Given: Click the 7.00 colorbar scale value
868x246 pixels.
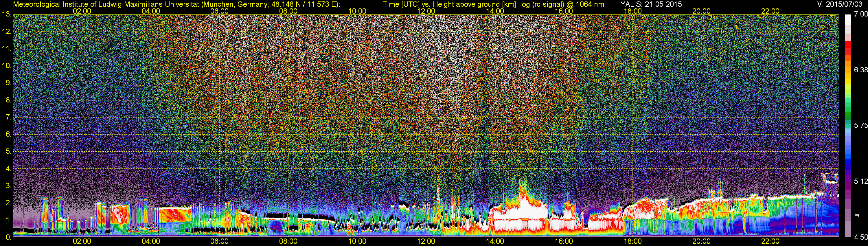Looking at the screenshot, I should tap(861, 14).
